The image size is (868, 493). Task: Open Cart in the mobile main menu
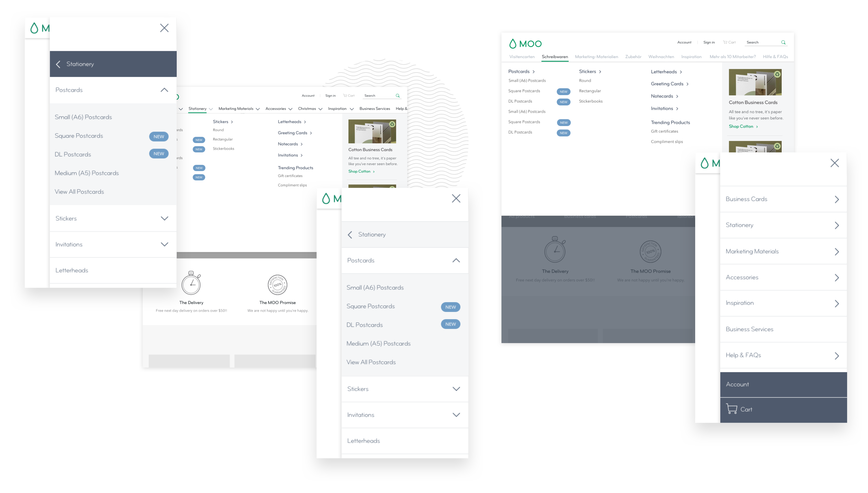[783, 410]
